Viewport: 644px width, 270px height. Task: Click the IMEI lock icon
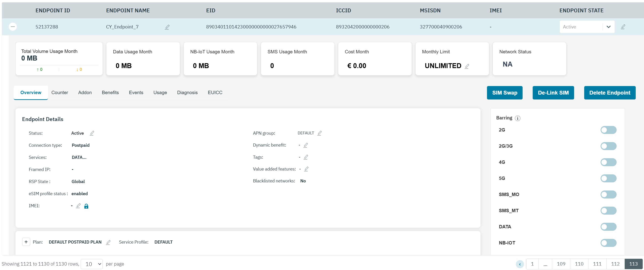86,206
